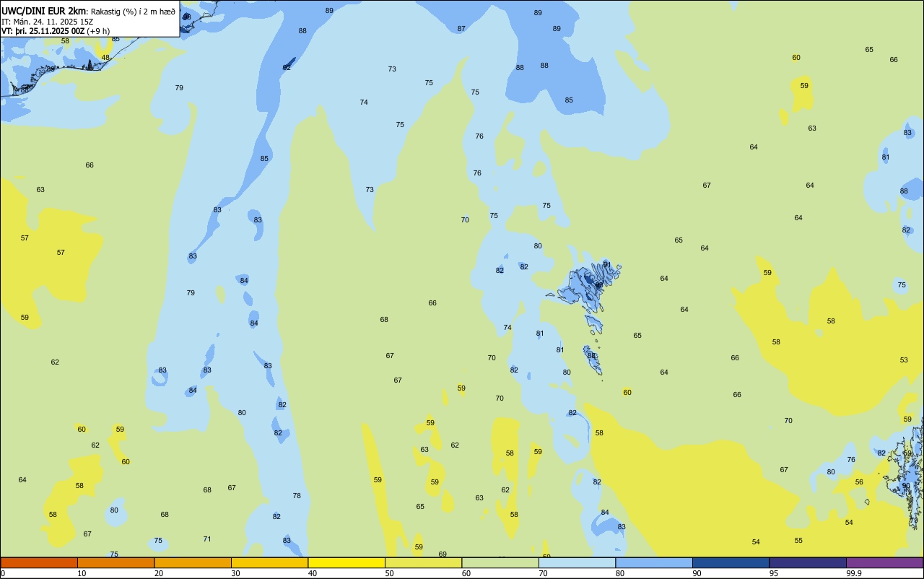This screenshot has height=579, width=924.
Task: Click the "0" label at the legend start
Action: (x=3, y=573)
